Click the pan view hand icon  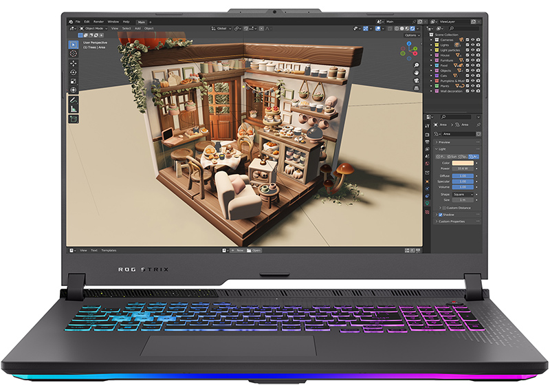[417, 73]
